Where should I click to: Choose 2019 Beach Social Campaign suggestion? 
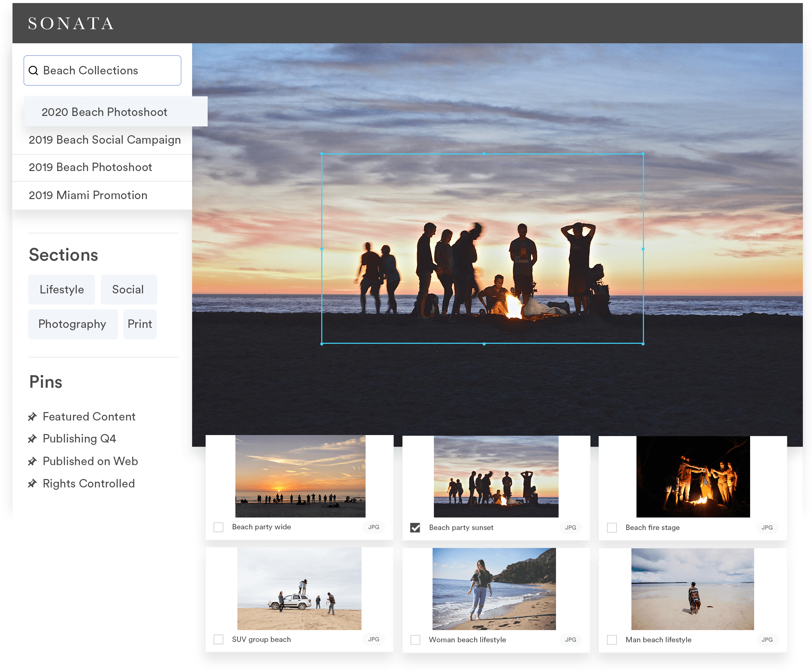(x=105, y=140)
